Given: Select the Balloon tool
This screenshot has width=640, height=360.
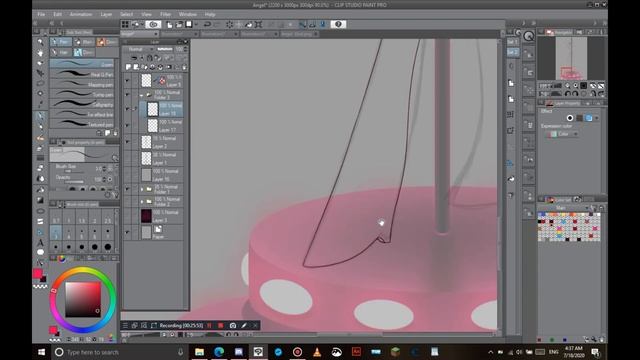Looking at the screenshot, I should pos(40,252).
